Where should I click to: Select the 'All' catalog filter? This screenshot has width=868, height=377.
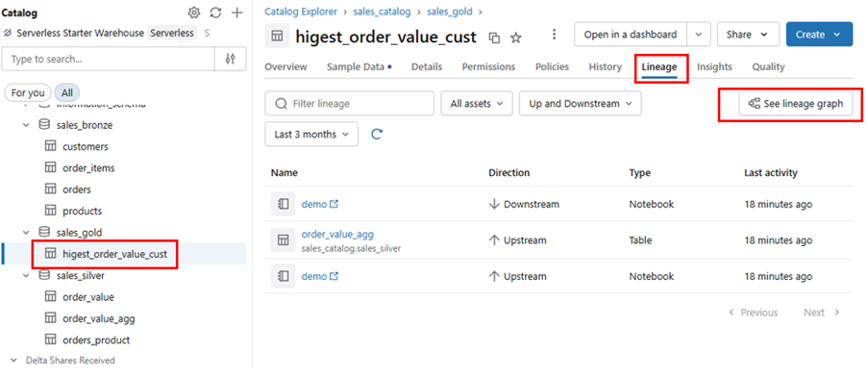pos(67,93)
